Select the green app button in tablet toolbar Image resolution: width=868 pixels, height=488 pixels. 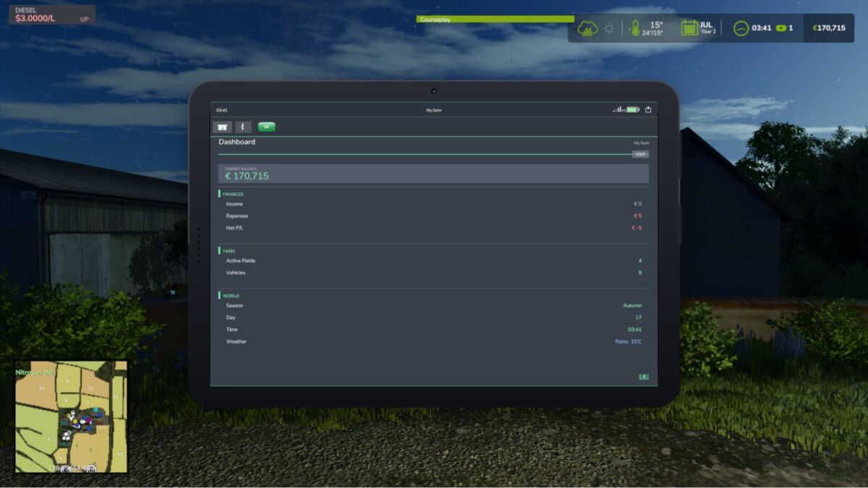click(266, 127)
